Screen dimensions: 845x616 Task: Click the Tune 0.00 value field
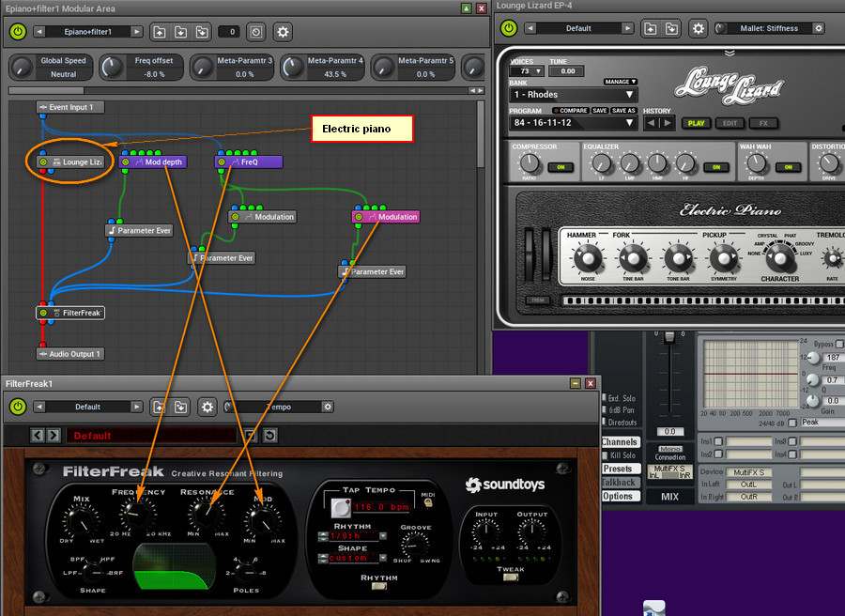(x=567, y=71)
